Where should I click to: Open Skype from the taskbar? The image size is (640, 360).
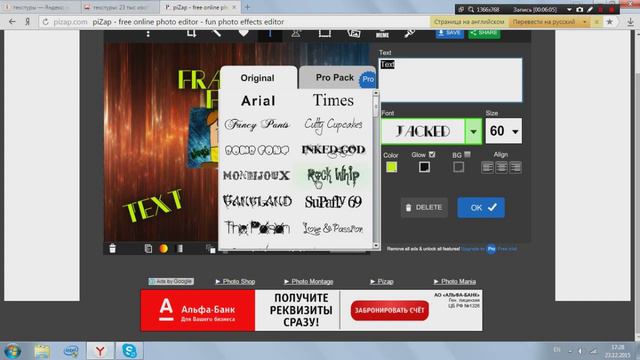[129, 351]
